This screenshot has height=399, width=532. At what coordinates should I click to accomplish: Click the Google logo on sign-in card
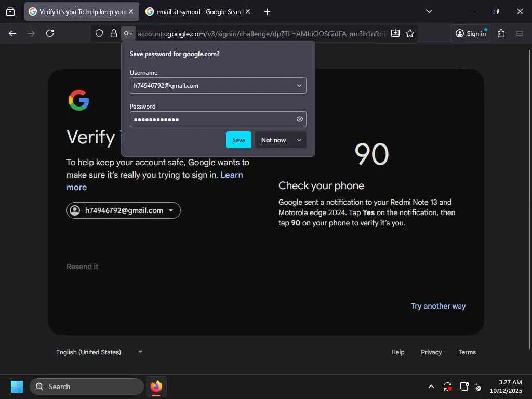79,100
